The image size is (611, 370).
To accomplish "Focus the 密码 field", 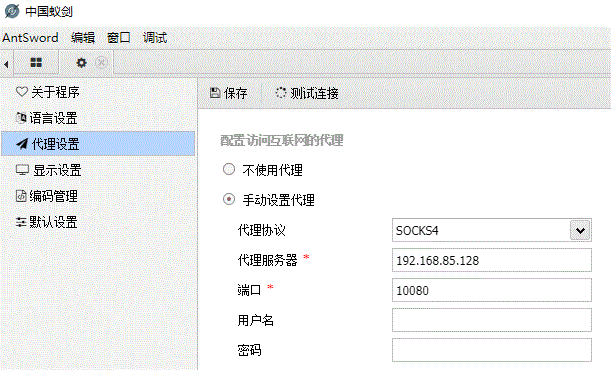I will coord(492,350).
